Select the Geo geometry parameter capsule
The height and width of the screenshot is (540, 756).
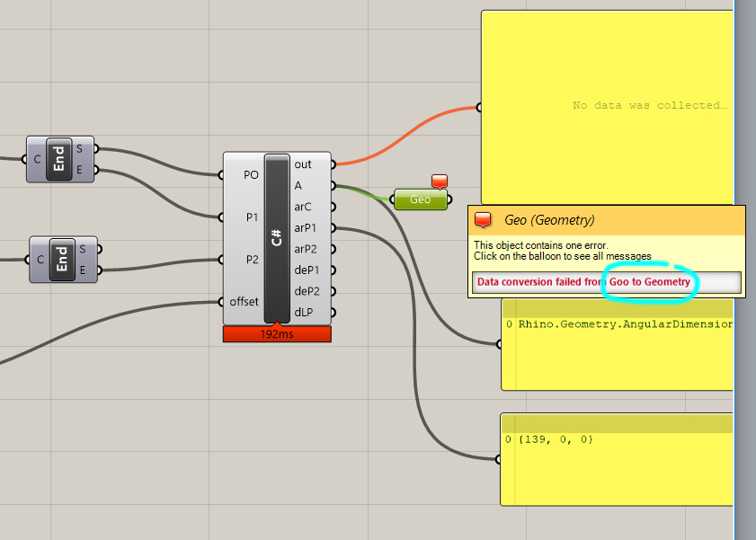(x=420, y=199)
